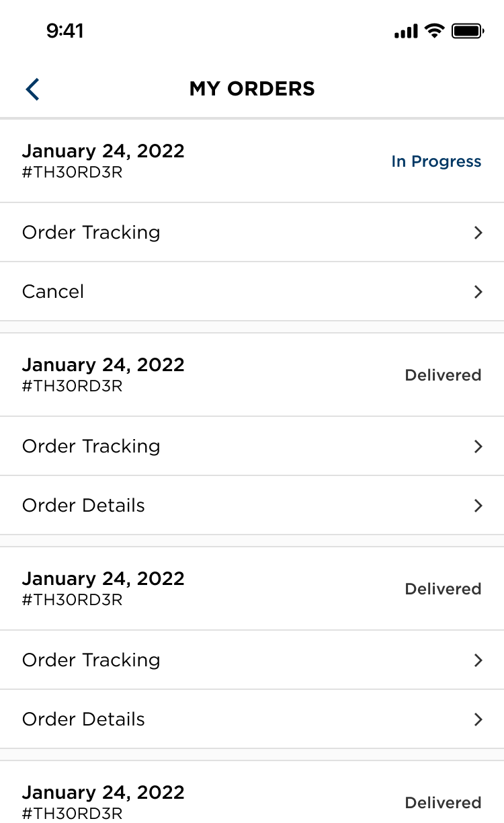Image resolution: width=504 pixels, height=823 pixels.
Task: Tap the In Progress status label
Action: coord(436,161)
